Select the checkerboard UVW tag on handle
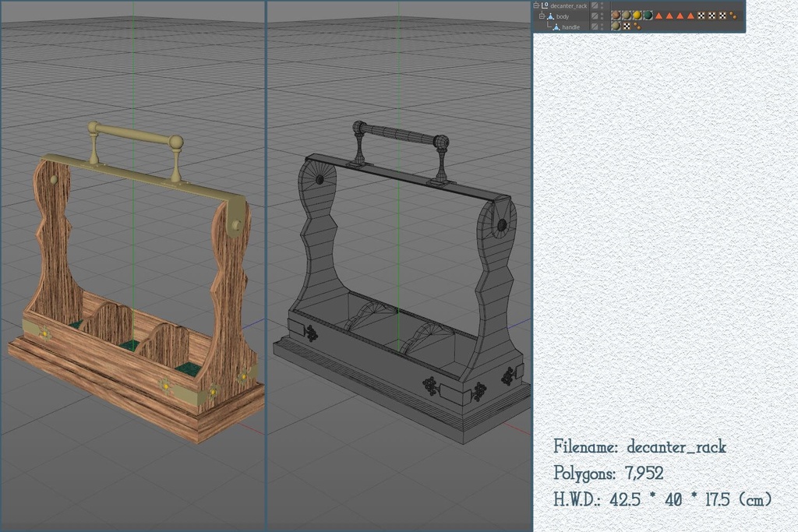Viewport: 798px width, 532px height. 627,26
